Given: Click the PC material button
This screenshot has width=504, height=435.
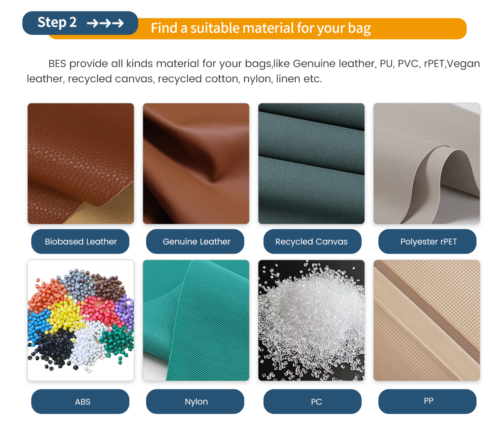Looking at the screenshot, I should click(x=312, y=401).
